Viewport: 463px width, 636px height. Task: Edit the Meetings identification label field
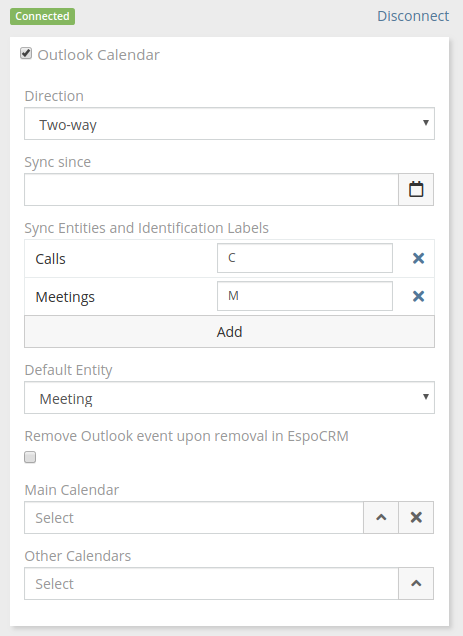click(x=305, y=296)
